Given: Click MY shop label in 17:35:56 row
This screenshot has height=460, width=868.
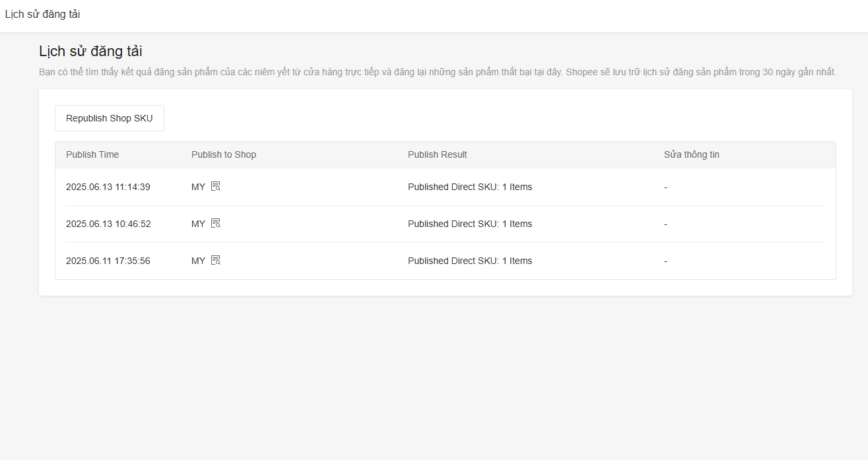Looking at the screenshot, I should click(198, 261).
